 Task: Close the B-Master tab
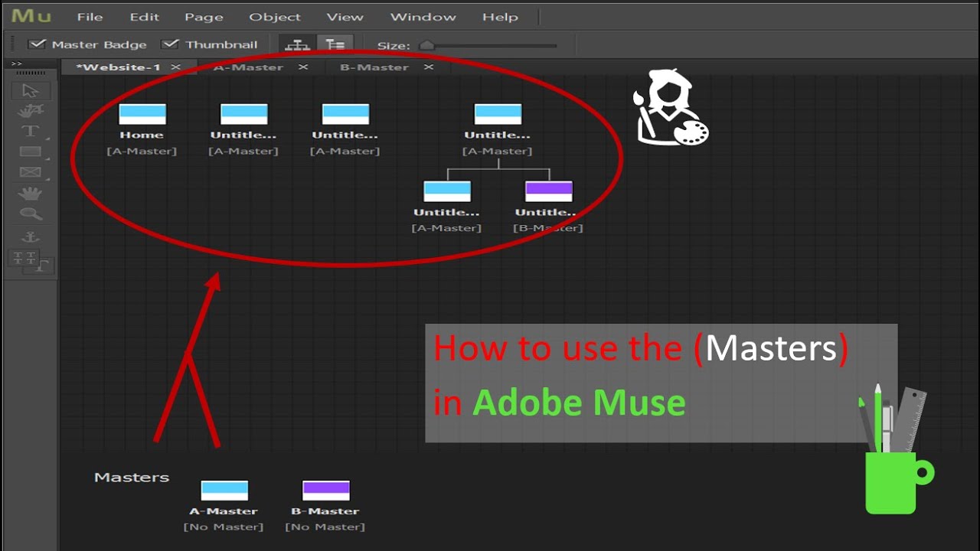click(429, 67)
